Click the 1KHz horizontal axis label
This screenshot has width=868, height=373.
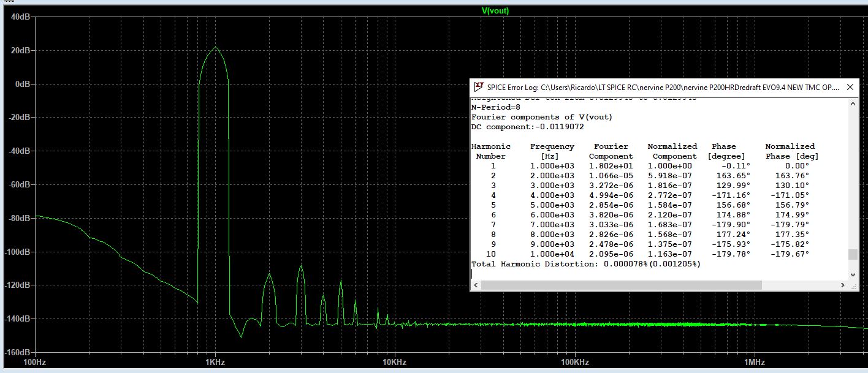click(x=215, y=363)
